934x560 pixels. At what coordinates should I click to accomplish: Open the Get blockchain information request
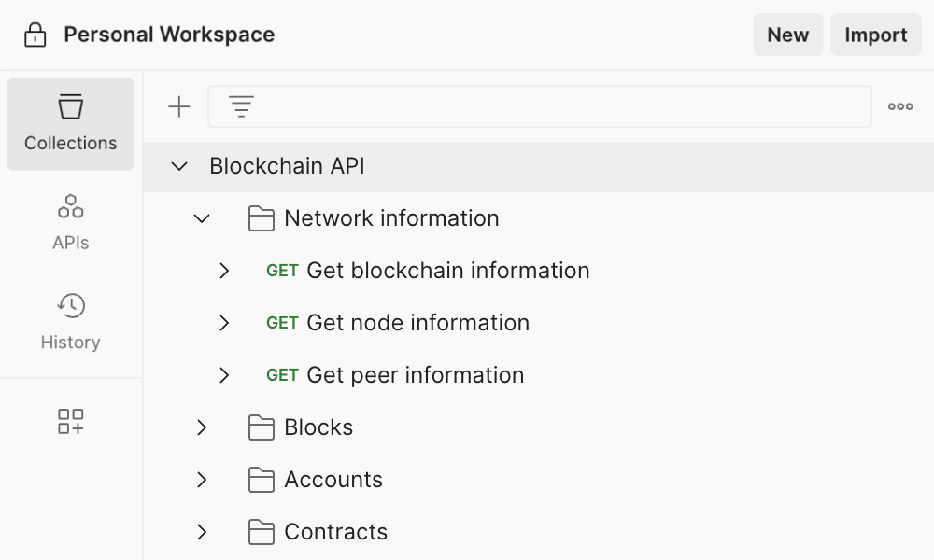(447, 271)
